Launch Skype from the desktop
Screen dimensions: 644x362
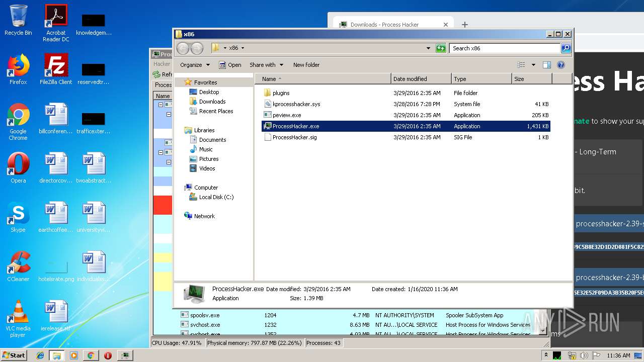[18, 217]
